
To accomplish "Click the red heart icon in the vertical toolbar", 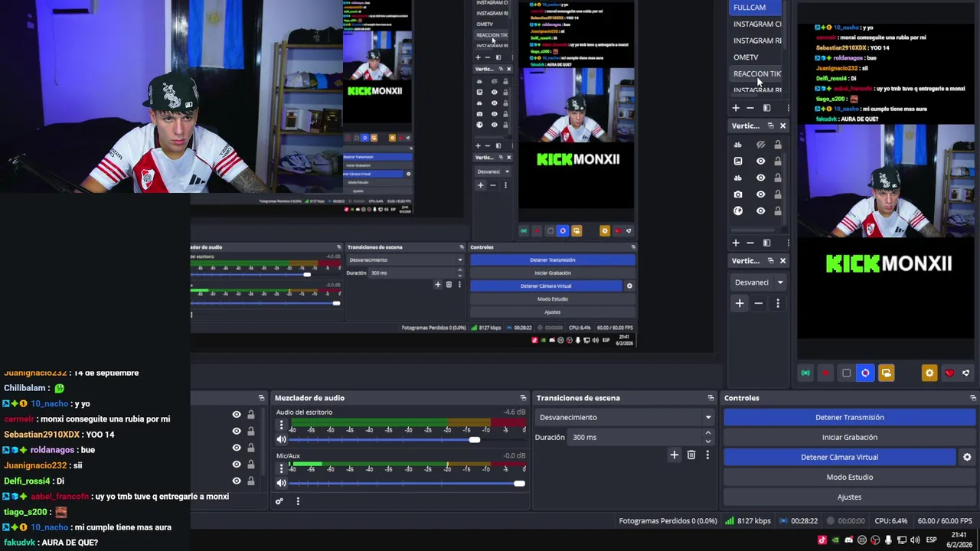I will [x=949, y=373].
